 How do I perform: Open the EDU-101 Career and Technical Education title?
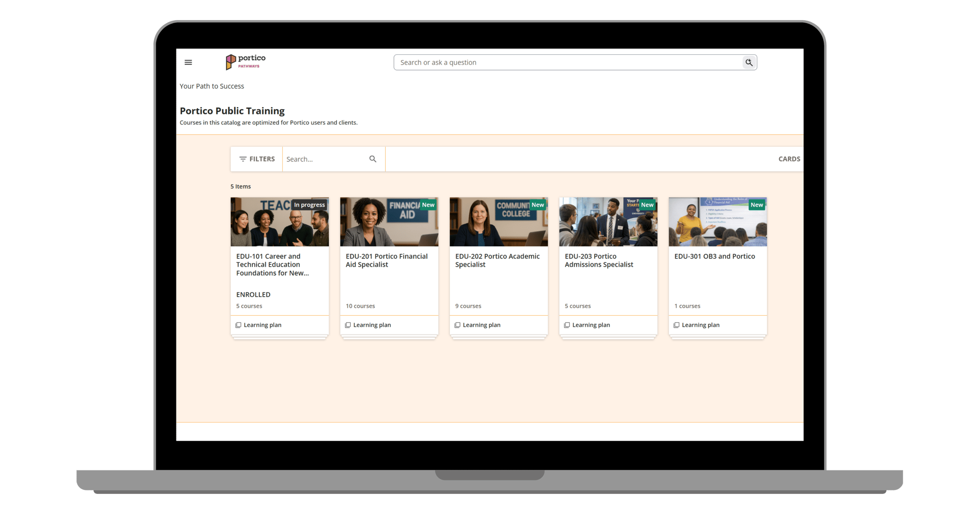[272, 265]
